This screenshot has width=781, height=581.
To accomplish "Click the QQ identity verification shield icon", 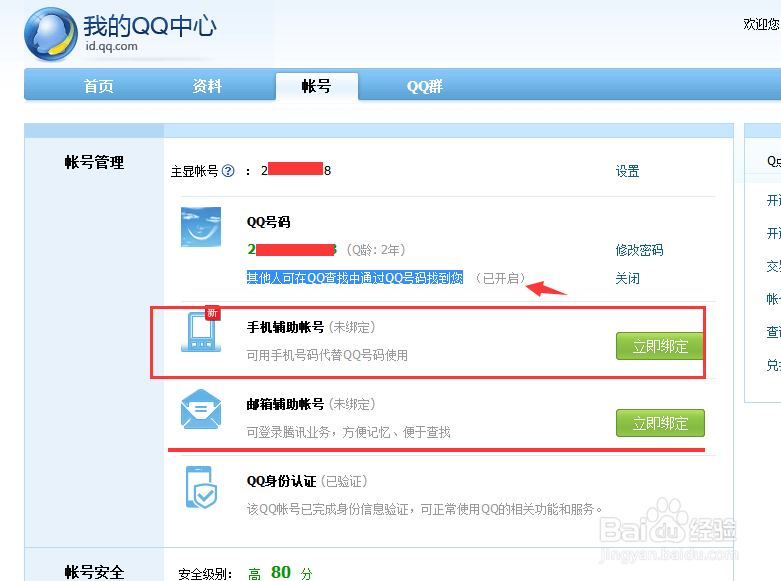I will pos(201,487).
